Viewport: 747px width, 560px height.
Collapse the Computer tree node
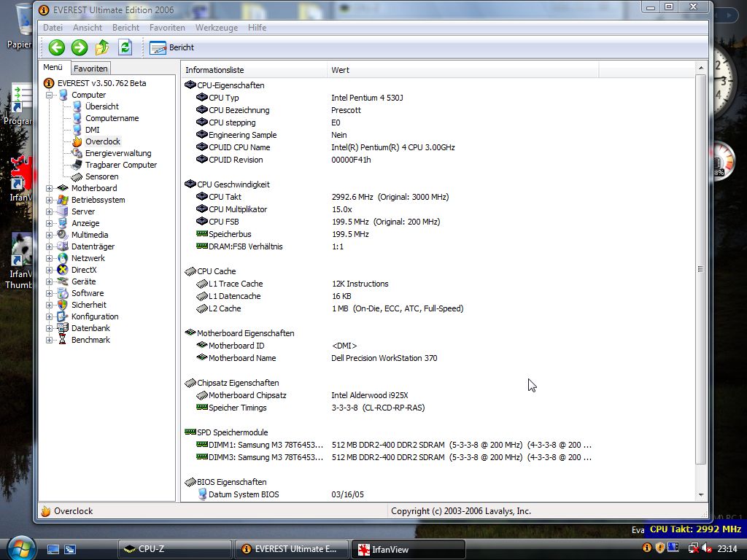coord(49,95)
